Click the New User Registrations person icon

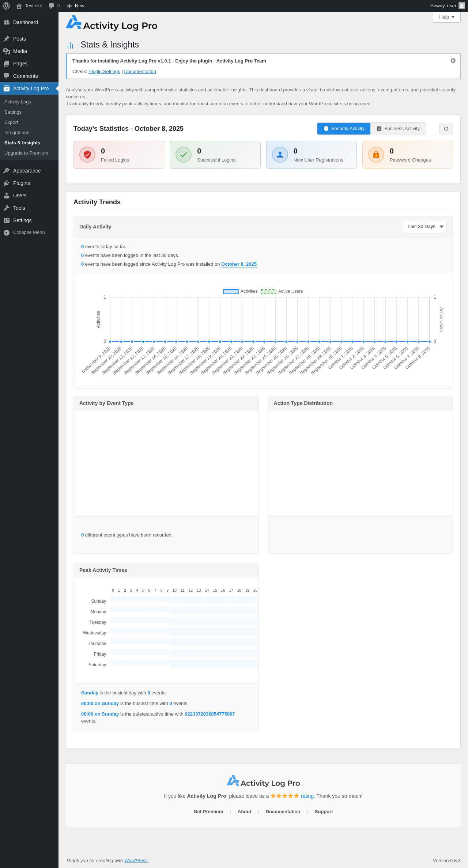coord(280,155)
